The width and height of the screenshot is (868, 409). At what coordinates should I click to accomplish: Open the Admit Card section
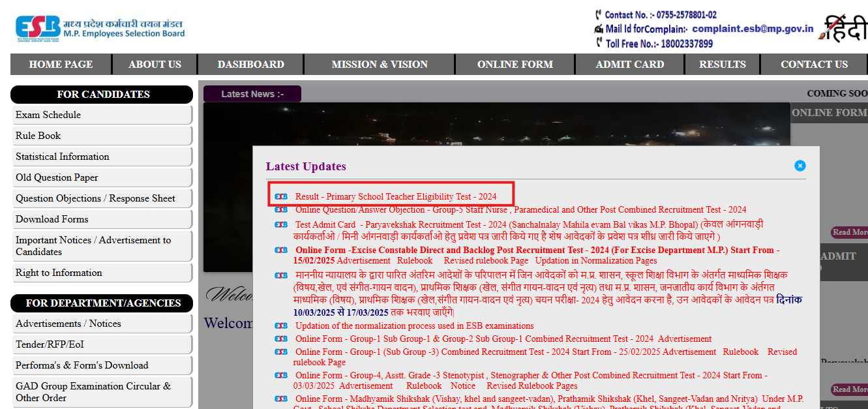point(629,64)
